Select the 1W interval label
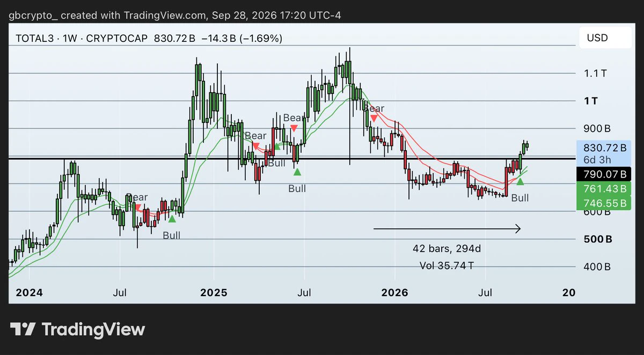Image resolution: width=644 pixels, height=355 pixels. click(x=71, y=39)
